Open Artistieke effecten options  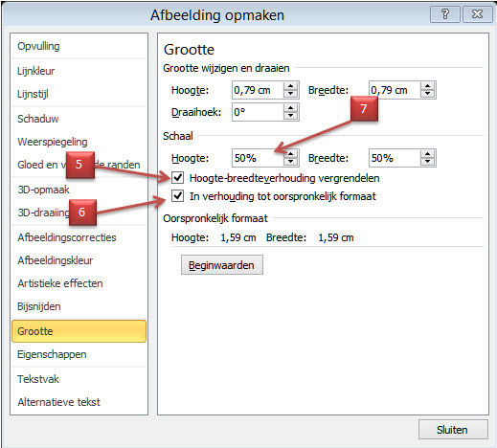[60, 283]
